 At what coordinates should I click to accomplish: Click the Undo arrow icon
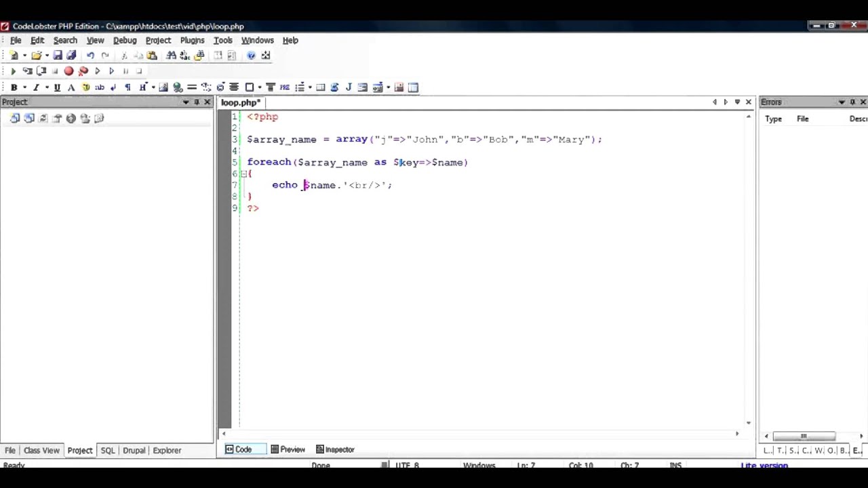point(90,56)
